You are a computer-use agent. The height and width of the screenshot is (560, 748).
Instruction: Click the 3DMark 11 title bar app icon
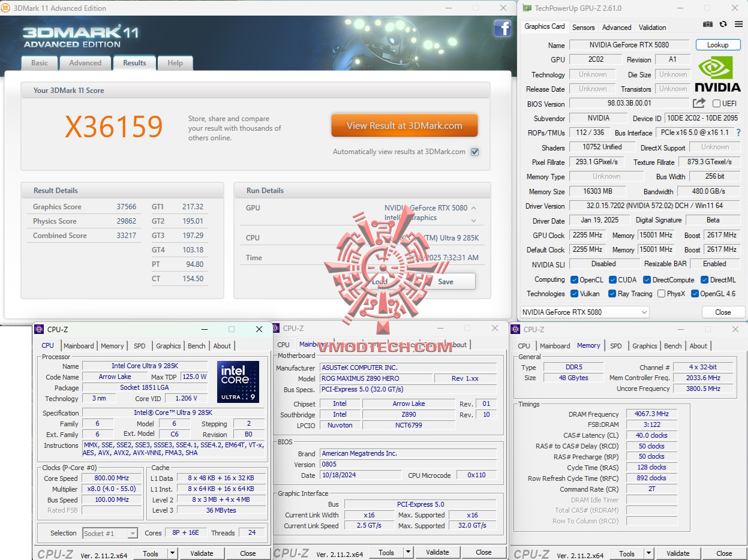[x=6, y=8]
